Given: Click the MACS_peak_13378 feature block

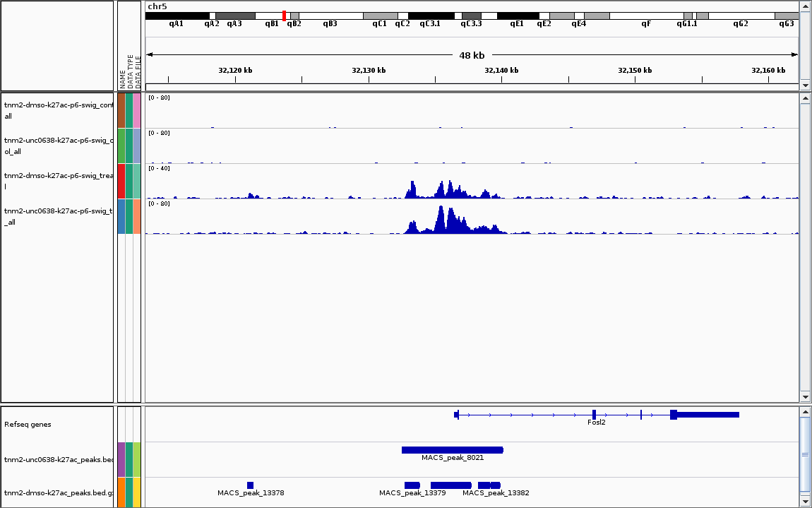Looking at the screenshot, I should coord(250,485).
